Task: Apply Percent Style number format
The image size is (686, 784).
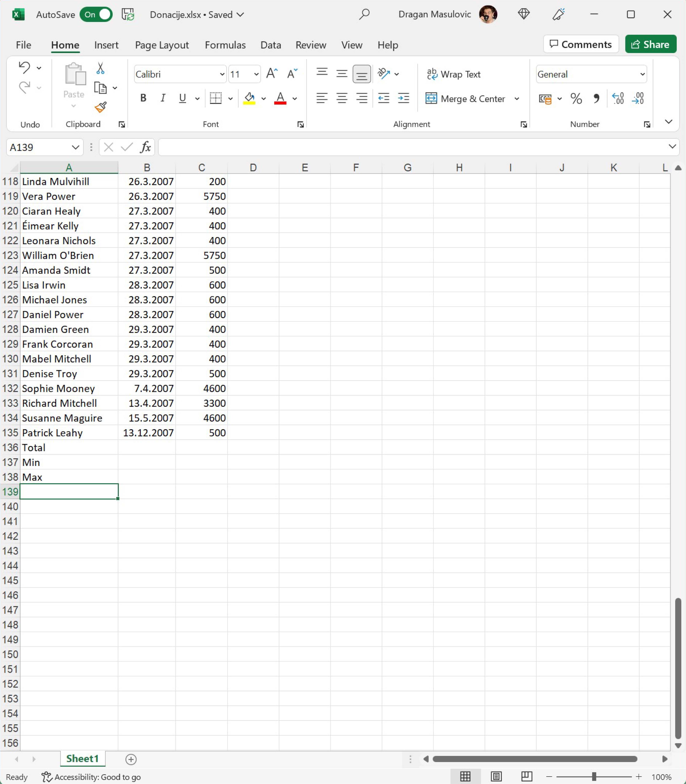Action: [576, 99]
